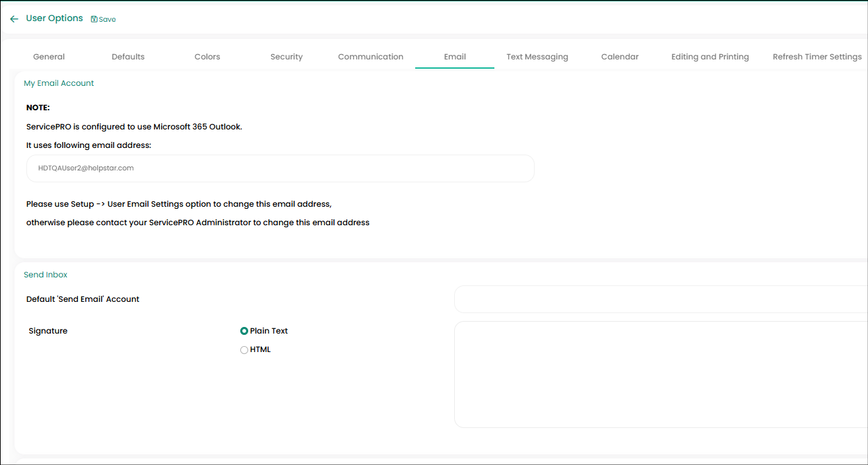Open the Editing and Printing tab
The height and width of the screenshot is (465, 868).
point(710,57)
